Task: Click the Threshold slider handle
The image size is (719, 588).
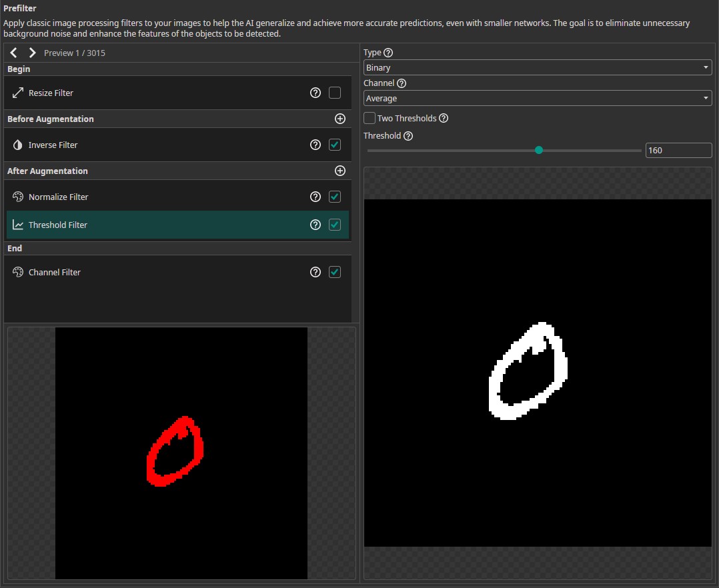Action: click(539, 150)
